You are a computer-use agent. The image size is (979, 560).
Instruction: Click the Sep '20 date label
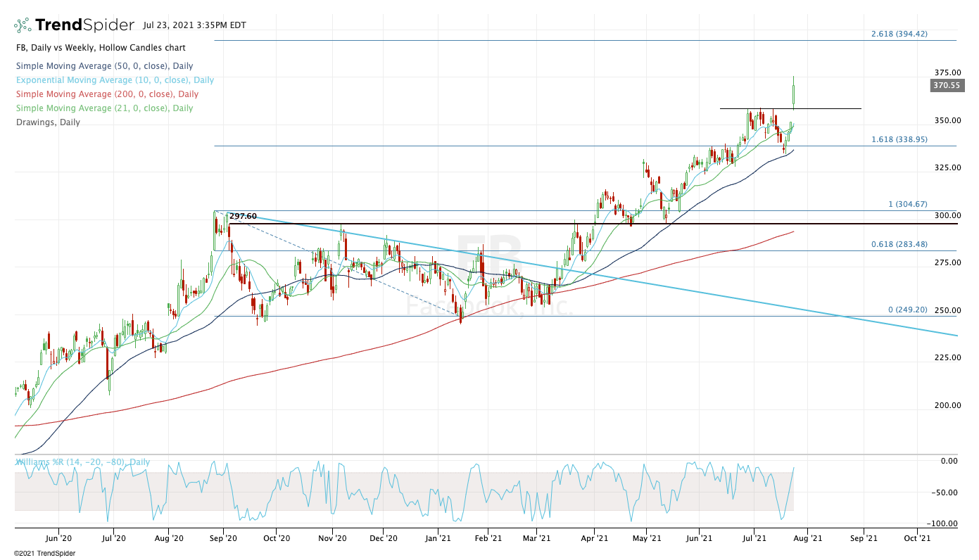coord(222,539)
